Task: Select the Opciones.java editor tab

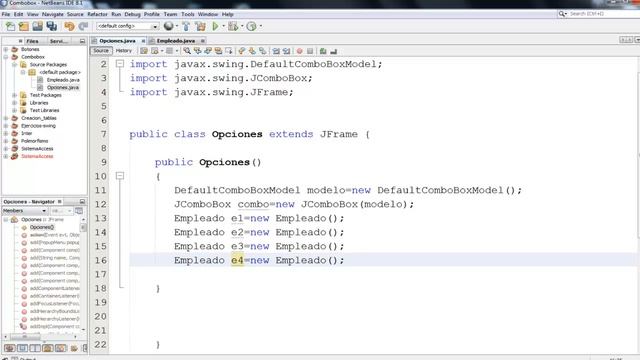Action: pos(118,41)
